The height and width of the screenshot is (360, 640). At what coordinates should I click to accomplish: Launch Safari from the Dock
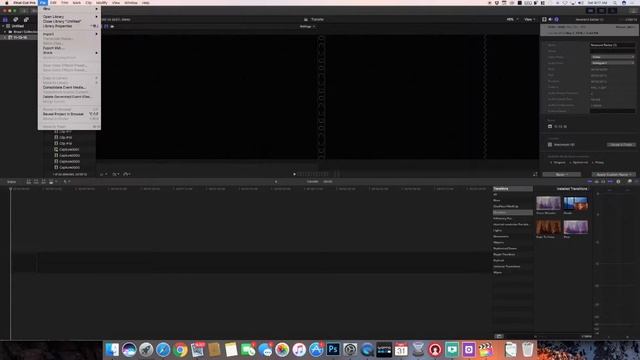(163, 349)
